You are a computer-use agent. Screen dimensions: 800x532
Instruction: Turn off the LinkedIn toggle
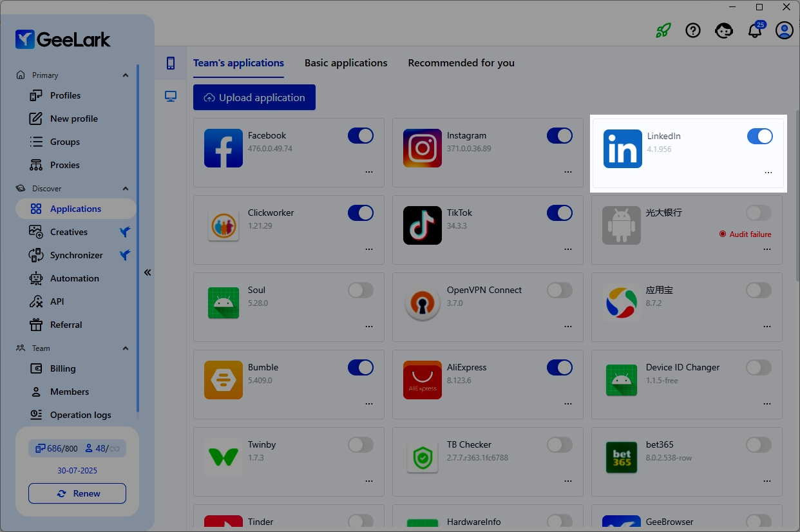pyautogui.click(x=760, y=136)
